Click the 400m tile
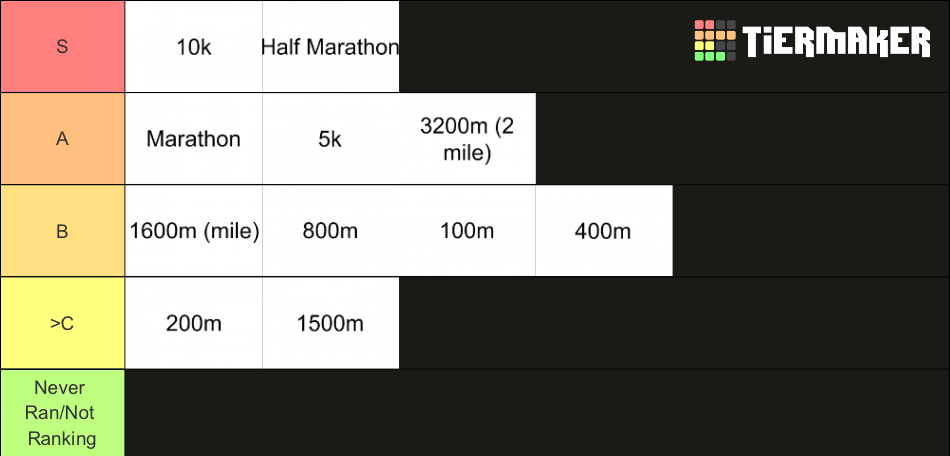 tap(604, 231)
